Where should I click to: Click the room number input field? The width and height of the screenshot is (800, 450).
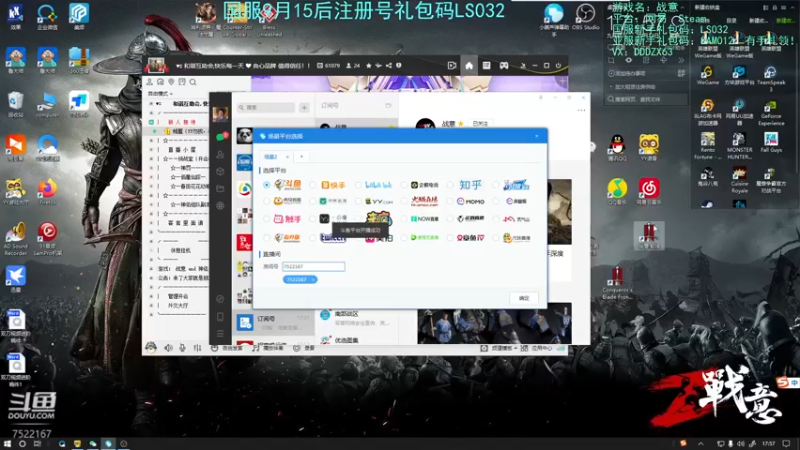point(313,266)
